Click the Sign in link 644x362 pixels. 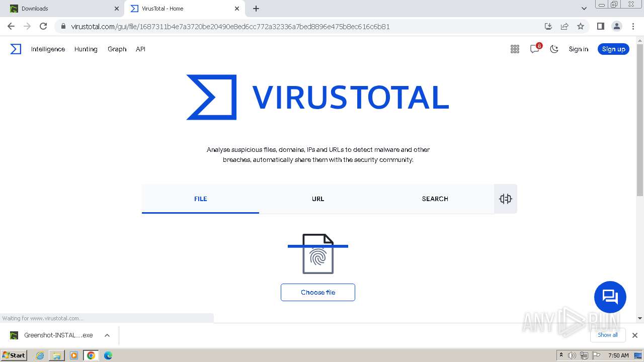[x=578, y=49]
